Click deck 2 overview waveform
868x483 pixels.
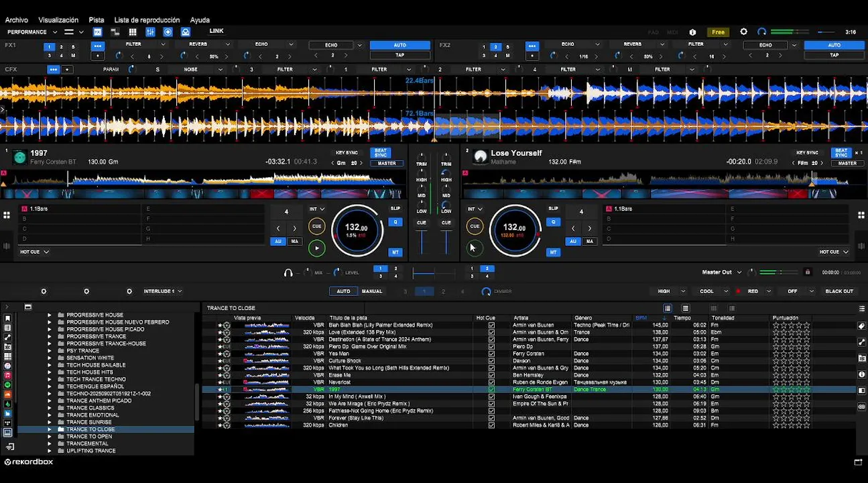point(657,179)
